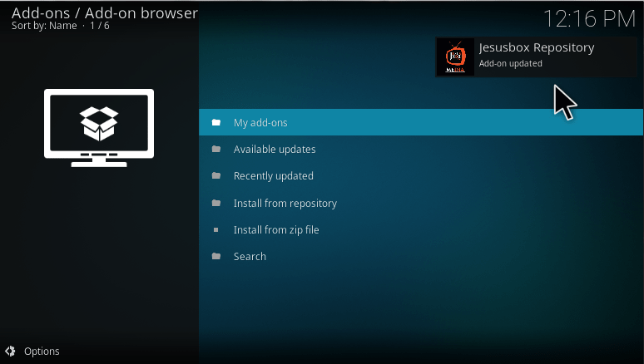Choose Install from repository
Screen dimensions: 644x364
tap(285, 204)
